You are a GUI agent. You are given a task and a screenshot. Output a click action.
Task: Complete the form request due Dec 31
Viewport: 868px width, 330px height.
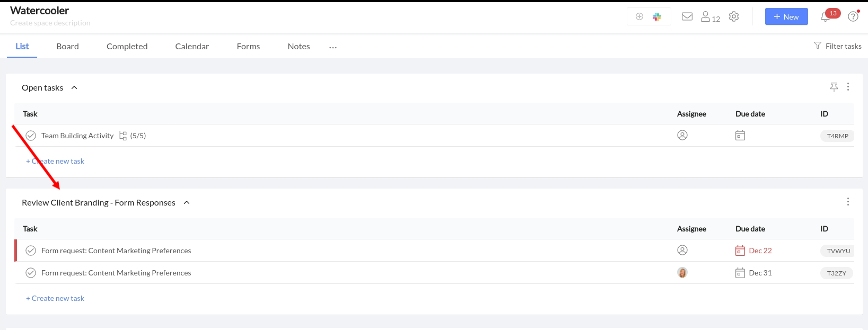[x=31, y=273]
